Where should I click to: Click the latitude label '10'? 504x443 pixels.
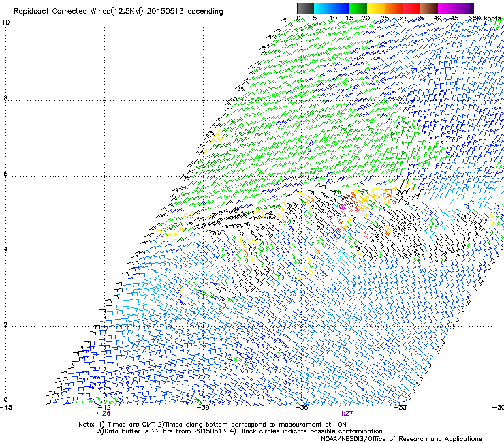tap(5, 22)
